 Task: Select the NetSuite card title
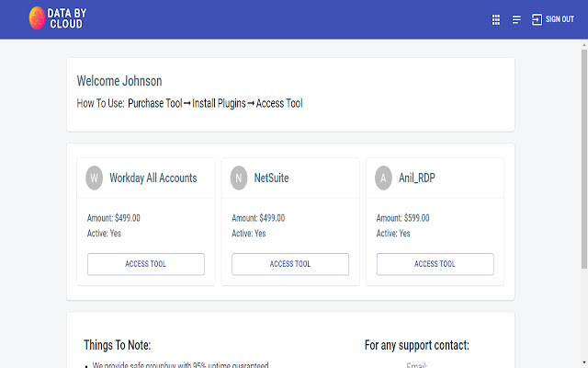(x=271, y=178)
